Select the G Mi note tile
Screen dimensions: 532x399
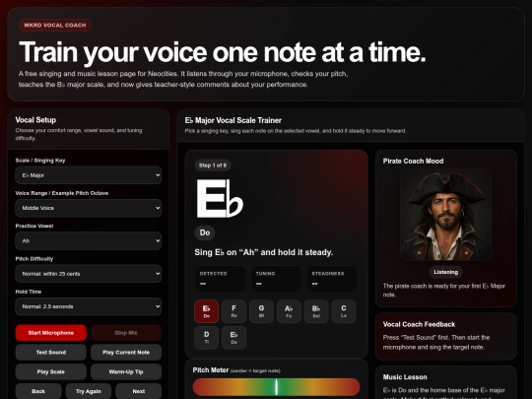tap(261, 311)
